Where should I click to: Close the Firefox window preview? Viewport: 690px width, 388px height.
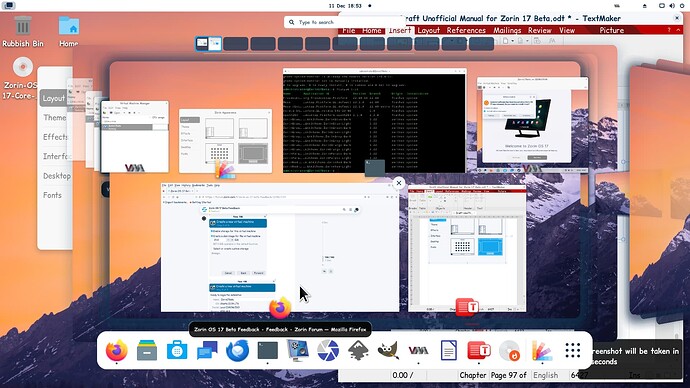399,183
